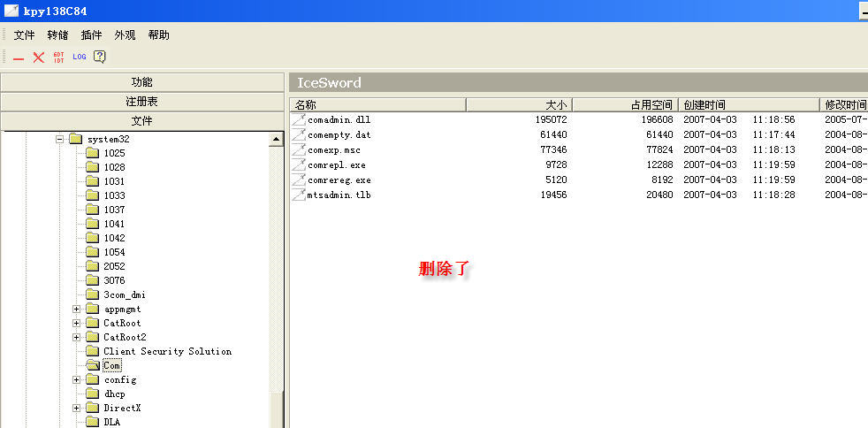This screenshot has width=868, height=428.
Task: Click file icon next to comempty.dat
Action: [x=299, y=134]
